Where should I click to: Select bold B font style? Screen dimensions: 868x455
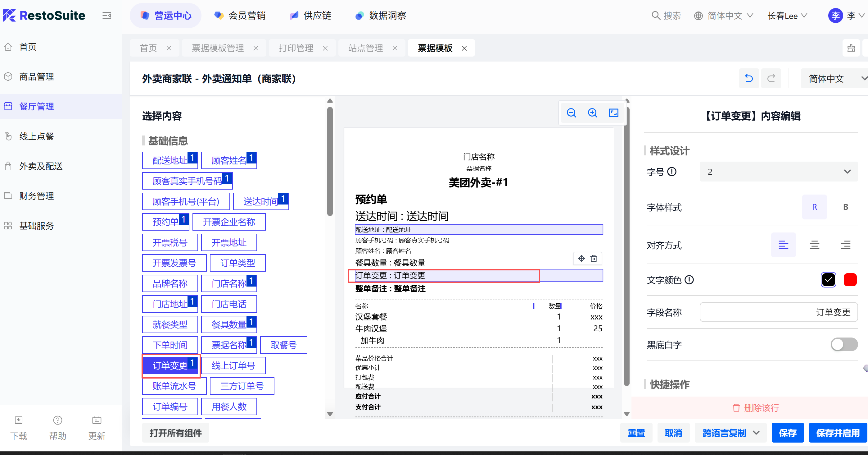click(x=845, y=207)
